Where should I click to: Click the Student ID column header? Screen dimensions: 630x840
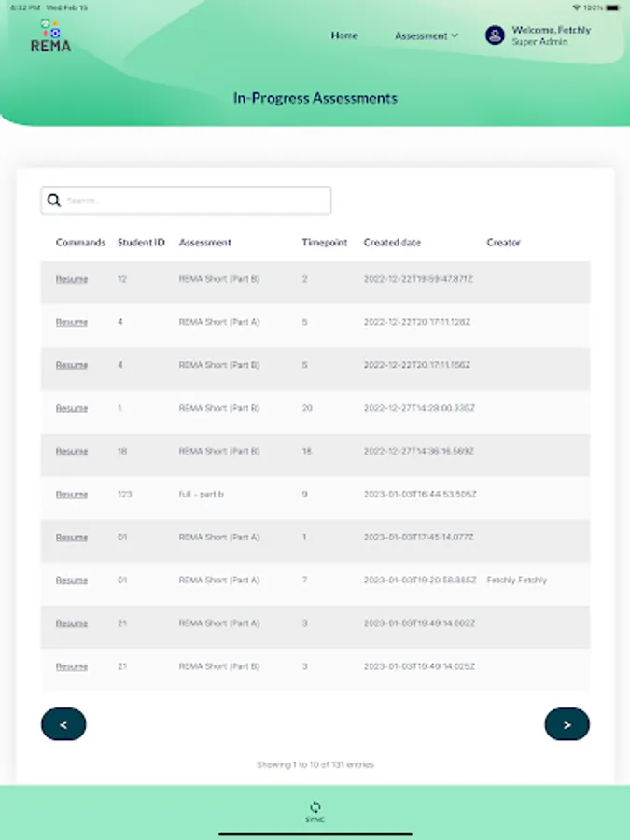point(141,242)
